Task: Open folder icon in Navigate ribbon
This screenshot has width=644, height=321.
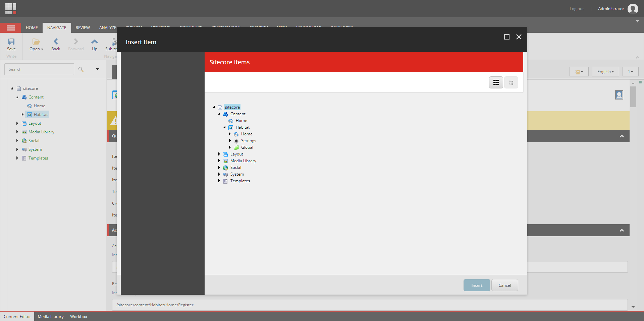Action: tap(36, 42)
